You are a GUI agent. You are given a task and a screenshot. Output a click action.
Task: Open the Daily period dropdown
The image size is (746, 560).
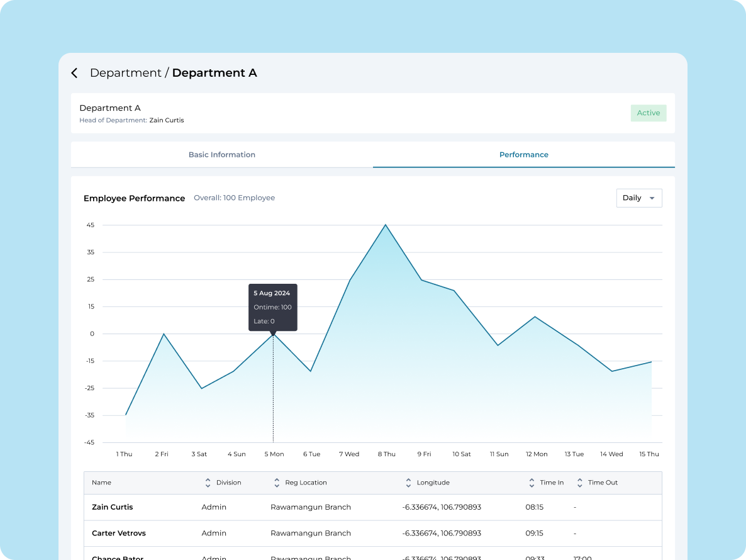[x=638, y=198]
